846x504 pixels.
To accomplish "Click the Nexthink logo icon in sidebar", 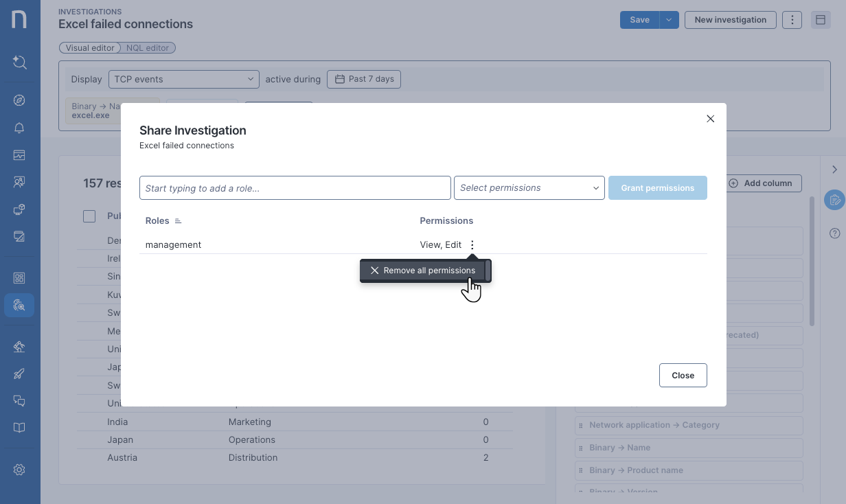I will [x=19, y=19].
